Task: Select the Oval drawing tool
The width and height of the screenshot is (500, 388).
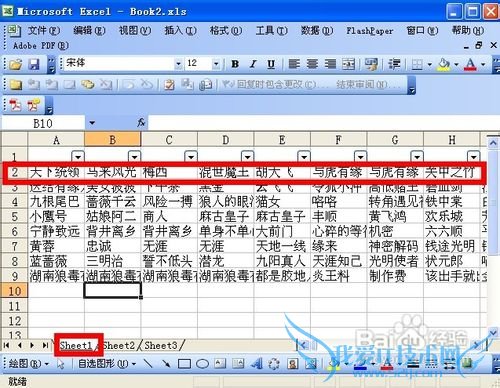Action: [x=202, y=363]
